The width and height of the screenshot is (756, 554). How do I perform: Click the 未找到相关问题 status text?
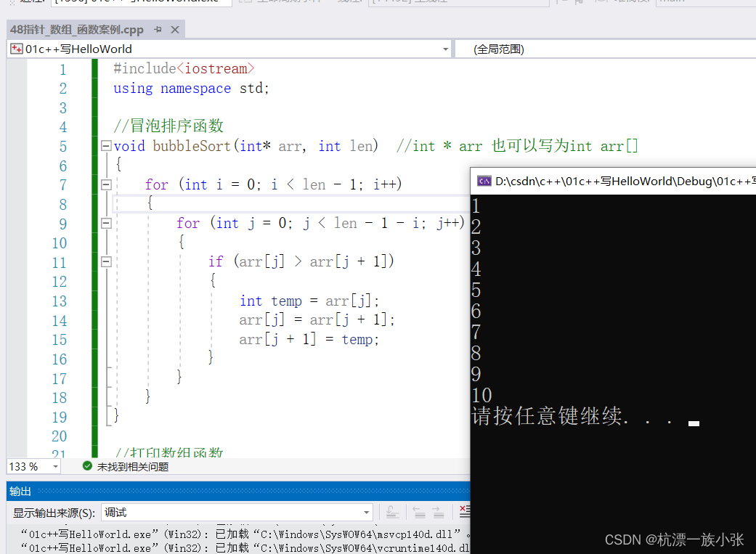(x=133, y=467)
